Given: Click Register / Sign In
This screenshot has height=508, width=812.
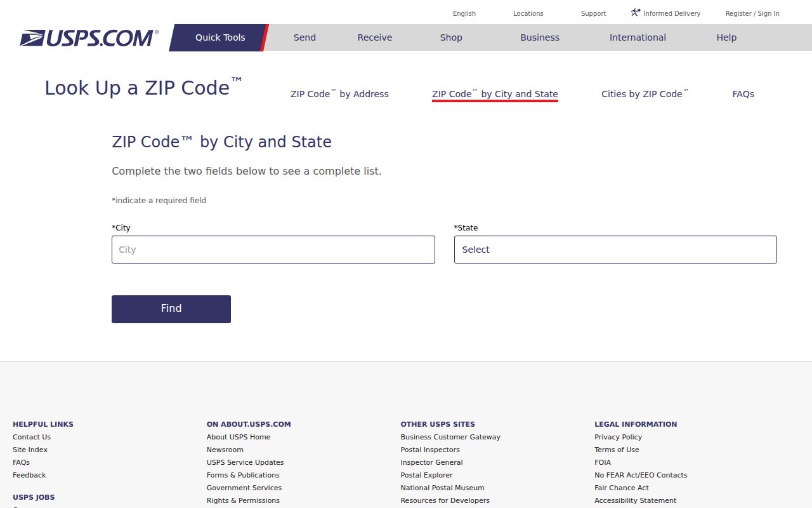Looking at the screenshot, I should pyautogui.click(x=752, y=13).
